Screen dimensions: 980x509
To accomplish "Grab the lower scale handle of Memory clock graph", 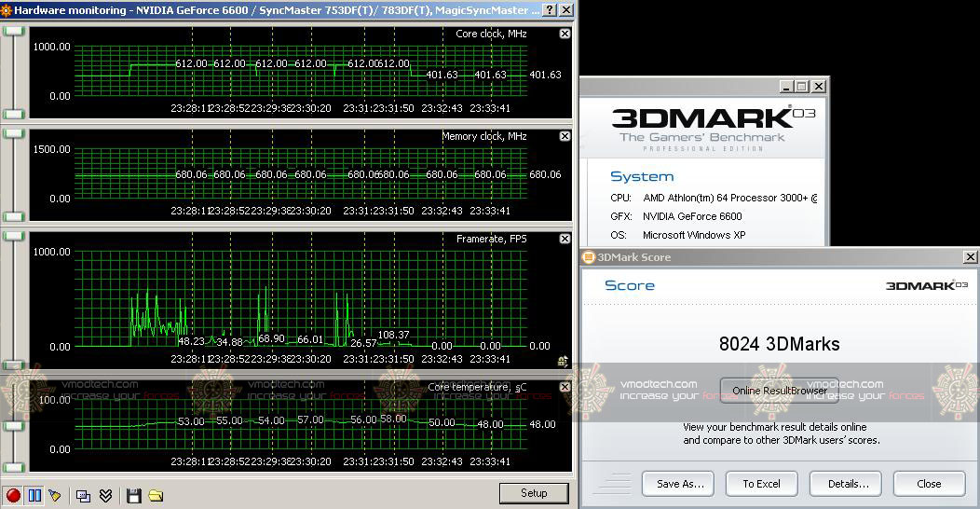I will coord(14,217).
